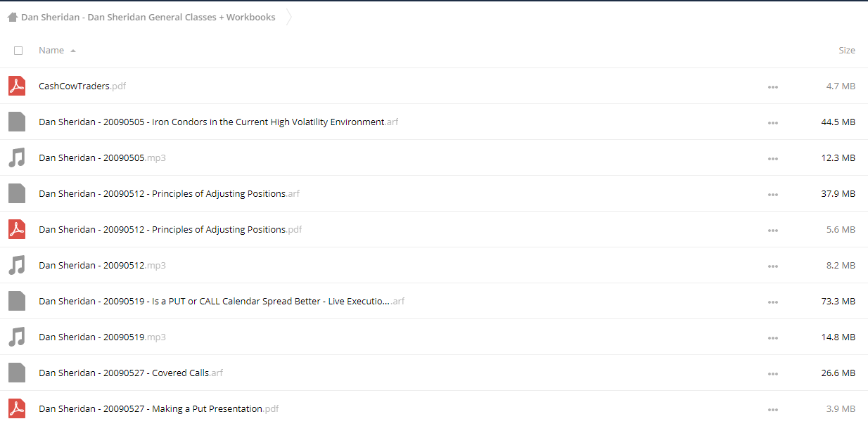This screenshot has height=426, width=868.
Task: Open more options for Principles of Adjusting Positions.arf
Action: tap(773, 195)
